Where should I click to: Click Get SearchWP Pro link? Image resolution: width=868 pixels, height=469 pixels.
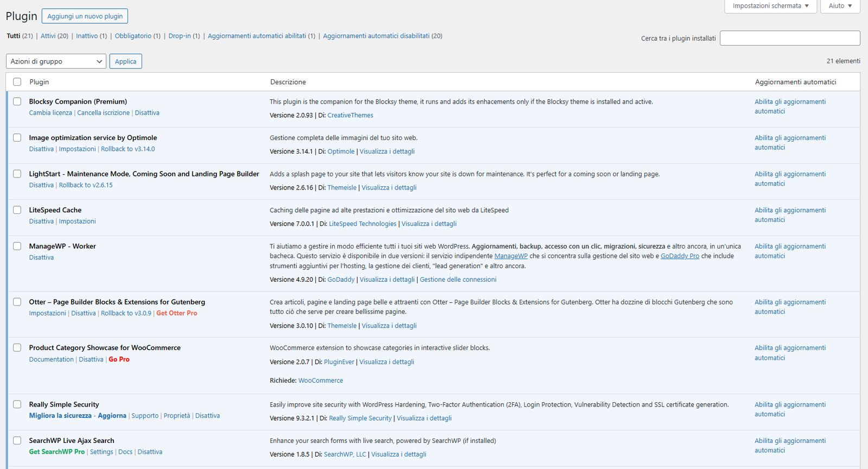coord(57,452)
